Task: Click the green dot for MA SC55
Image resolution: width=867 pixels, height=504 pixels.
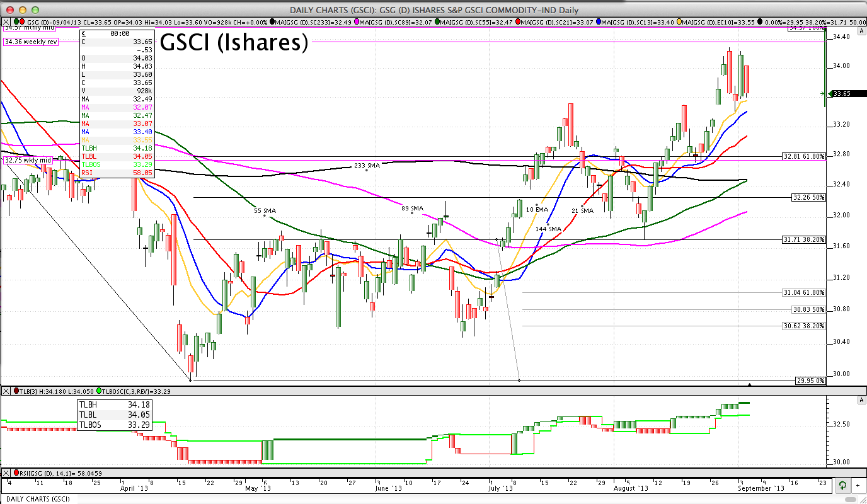Action: tap(437, 21)
